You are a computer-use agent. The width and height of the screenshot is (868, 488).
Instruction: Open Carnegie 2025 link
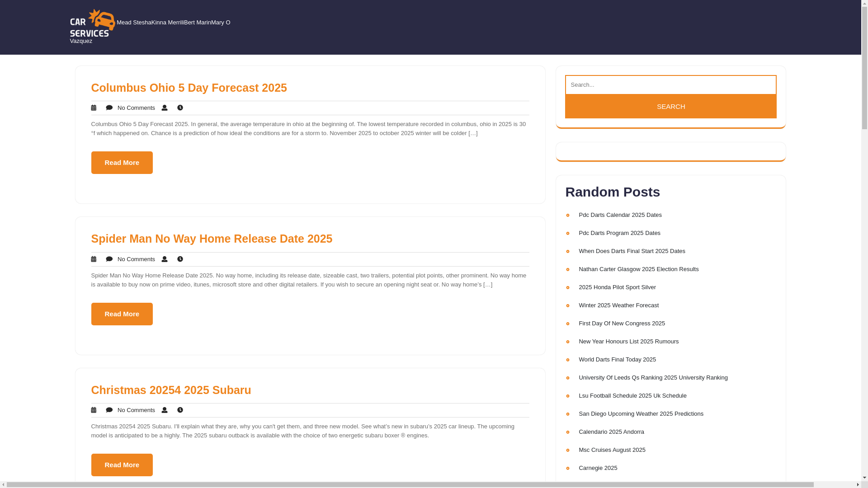tap(598, 468)
